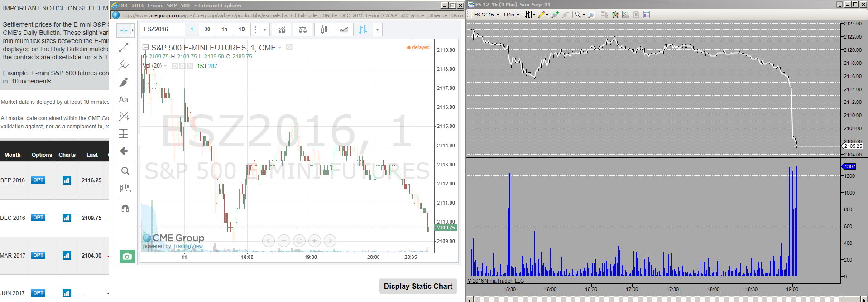
Task: Shift chart left with the arrow control
Action: (269, 241)
